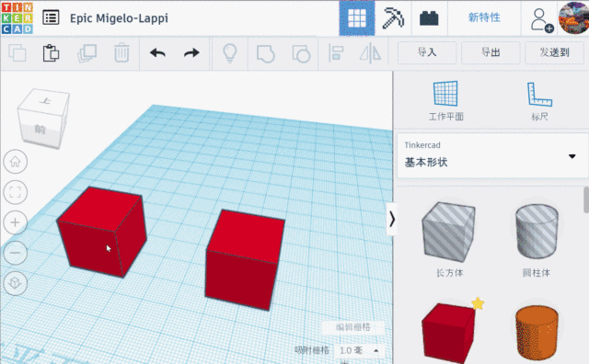The height and width of the screenshot is (364, 589).
Task: Click the Fit all in view button
Action: pos(16,192)
